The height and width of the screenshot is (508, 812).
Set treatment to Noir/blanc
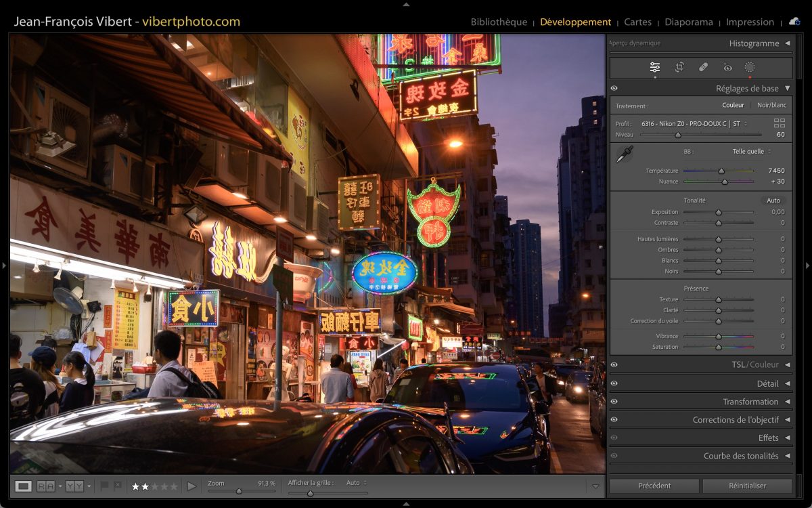771,105
